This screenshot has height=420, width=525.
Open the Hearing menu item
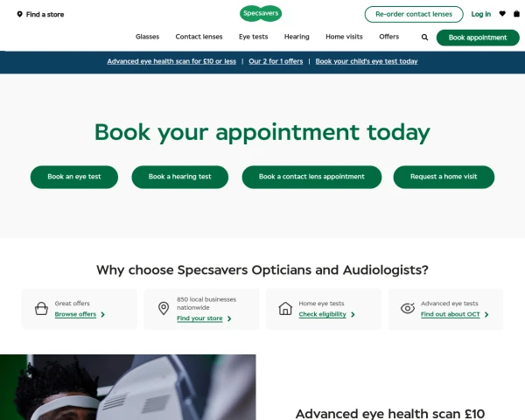coord(297,37)
